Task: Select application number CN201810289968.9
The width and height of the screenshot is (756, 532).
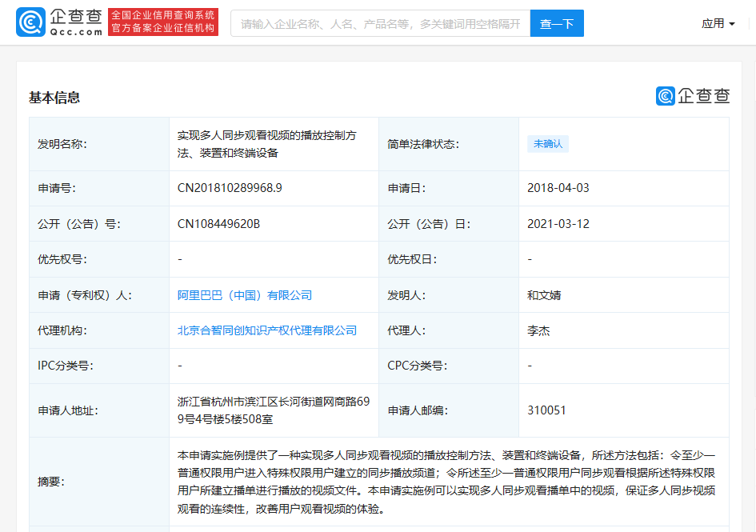Action: [230, 188]
